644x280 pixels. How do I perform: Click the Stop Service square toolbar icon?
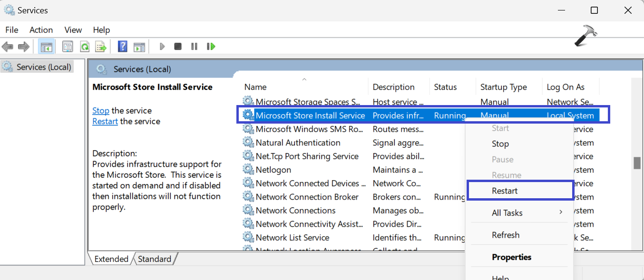pyautogui.click(x=178, y=47)
